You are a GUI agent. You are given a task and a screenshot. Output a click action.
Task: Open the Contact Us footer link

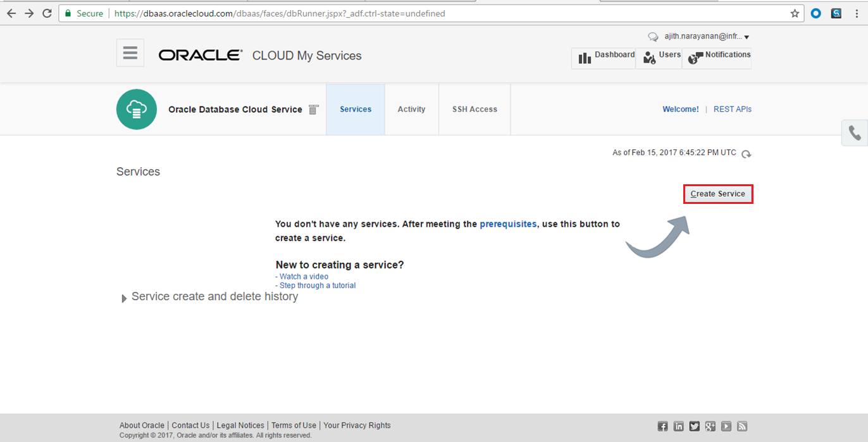tap(190, 426)
